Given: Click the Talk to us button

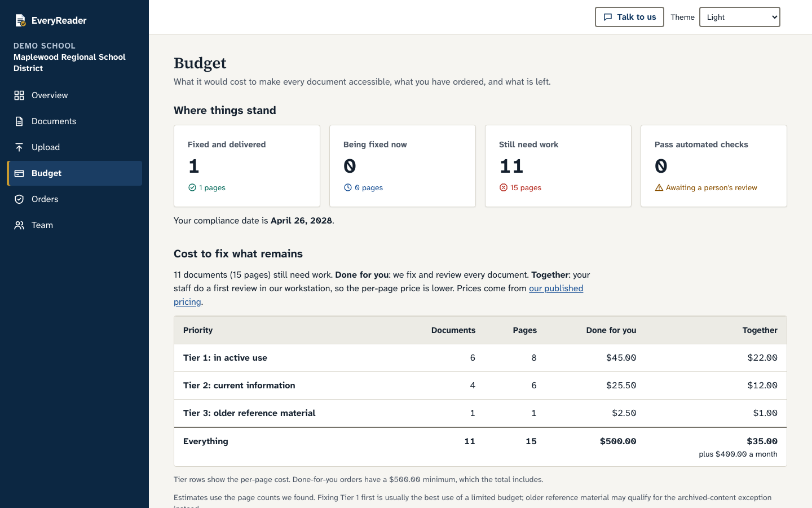Looking at the screenshot, I should point(629,17).
